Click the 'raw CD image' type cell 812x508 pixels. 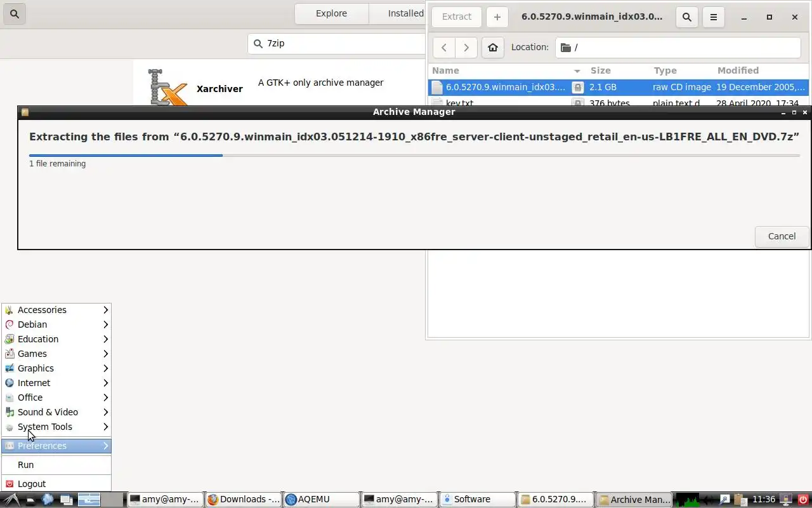[x=682, y=87]
